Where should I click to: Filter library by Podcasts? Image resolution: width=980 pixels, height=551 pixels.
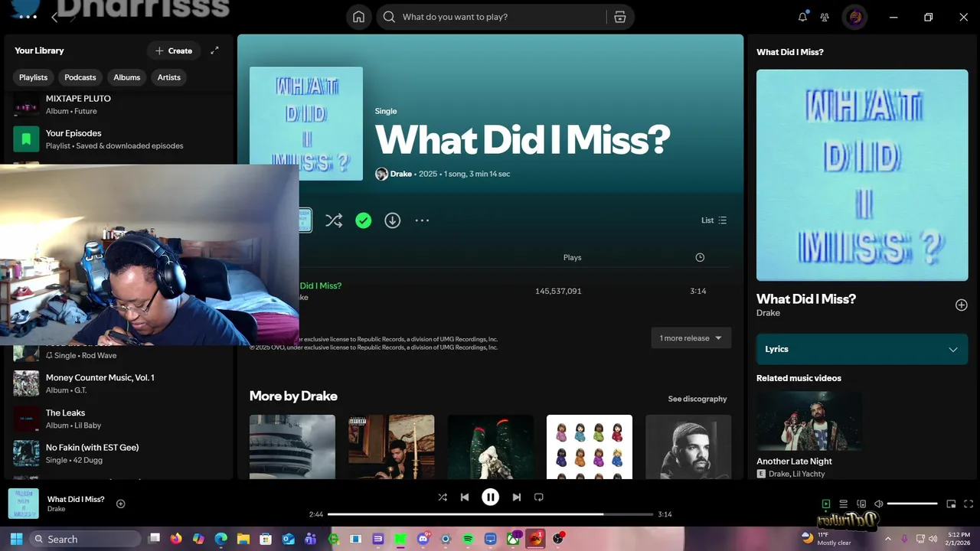coord(80,77)
